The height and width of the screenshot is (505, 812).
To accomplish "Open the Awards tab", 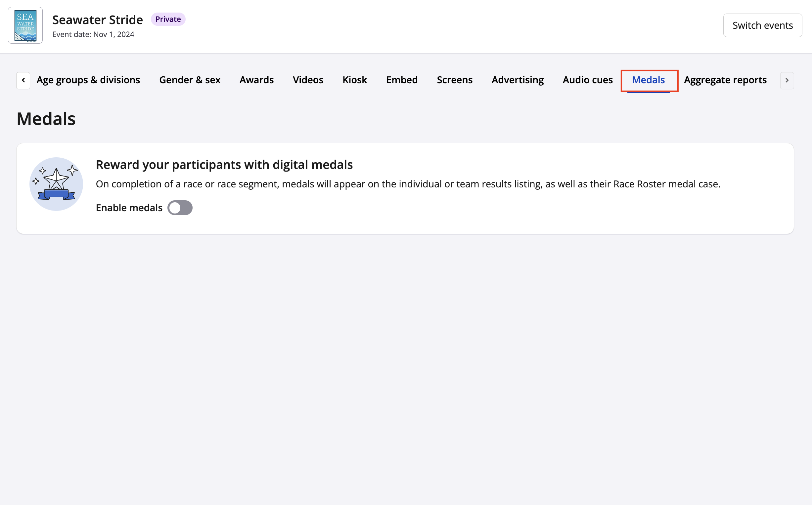I will coord(256,80).
